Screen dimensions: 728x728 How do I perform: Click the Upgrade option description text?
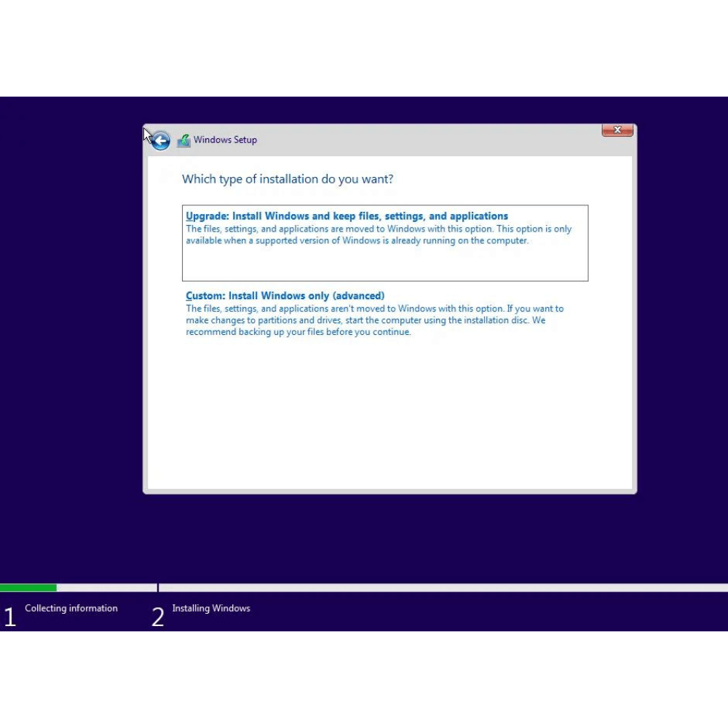point(379,234)
